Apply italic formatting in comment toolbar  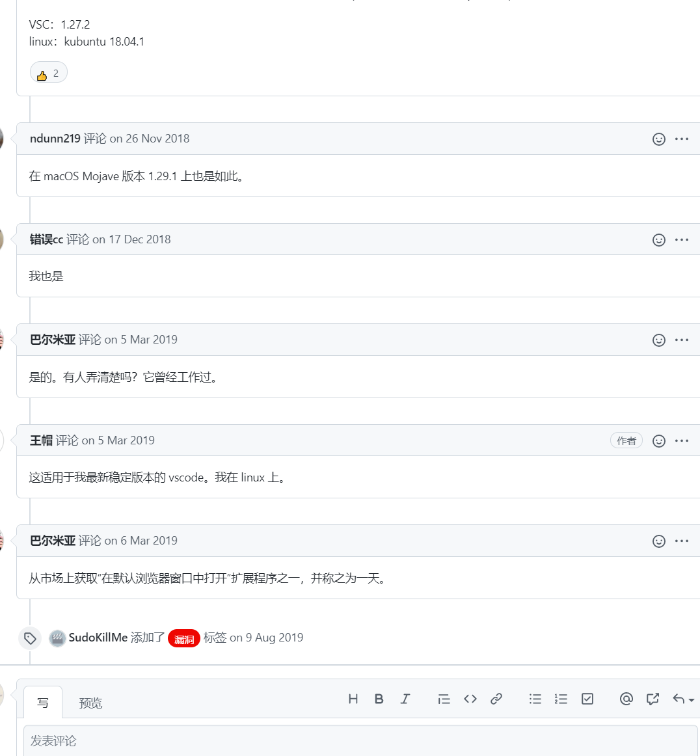point(405,699)
